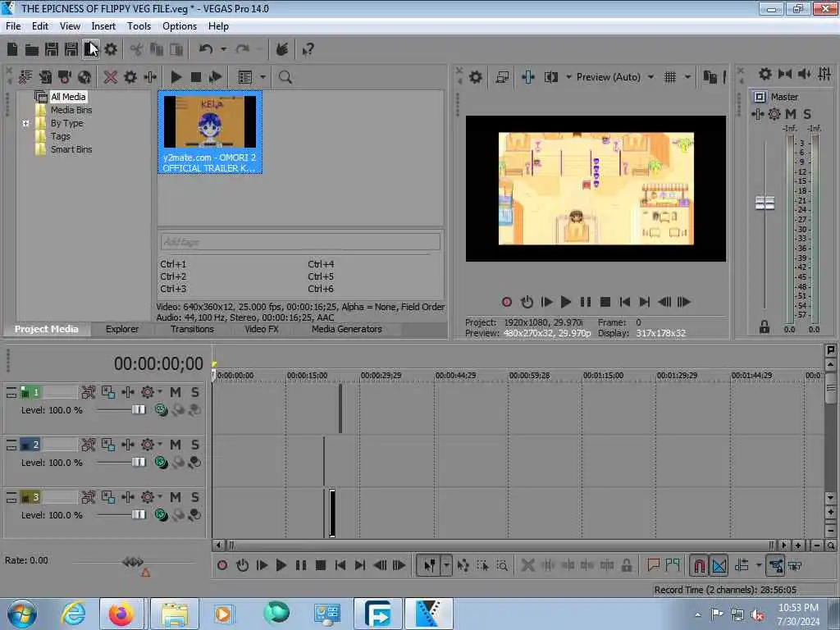This screenshot has width=840, height=630.
Task: Open the Undo history dropdown arrow
Action: (223, 50)
